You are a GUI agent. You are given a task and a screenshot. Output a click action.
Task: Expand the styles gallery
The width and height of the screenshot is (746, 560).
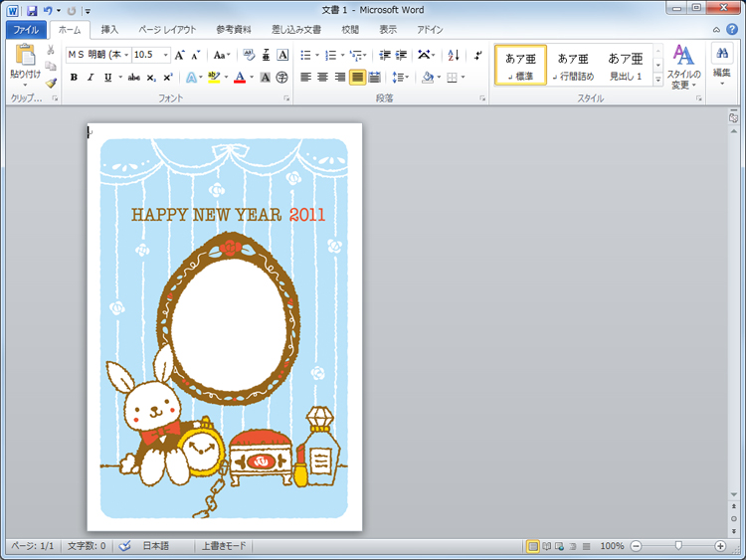[x=658, y=80]
